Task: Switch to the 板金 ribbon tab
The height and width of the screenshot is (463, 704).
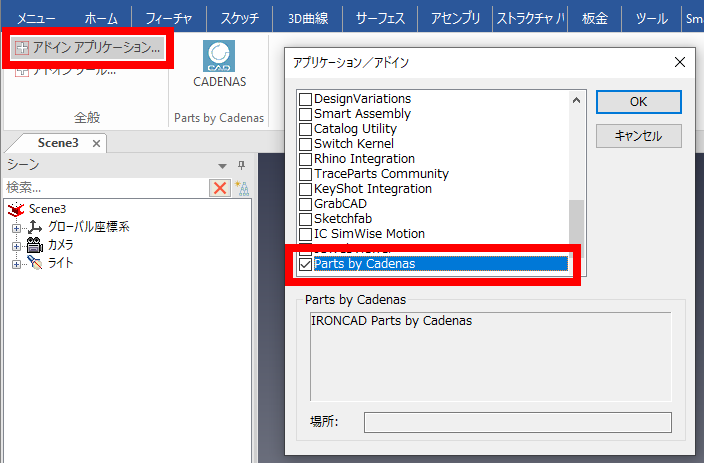Action: 595,19
